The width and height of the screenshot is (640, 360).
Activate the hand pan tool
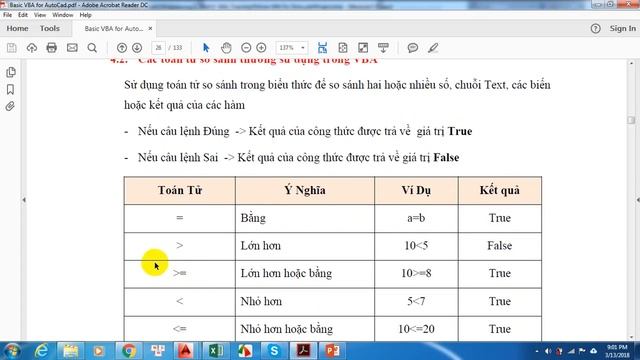tap(226, 48)
